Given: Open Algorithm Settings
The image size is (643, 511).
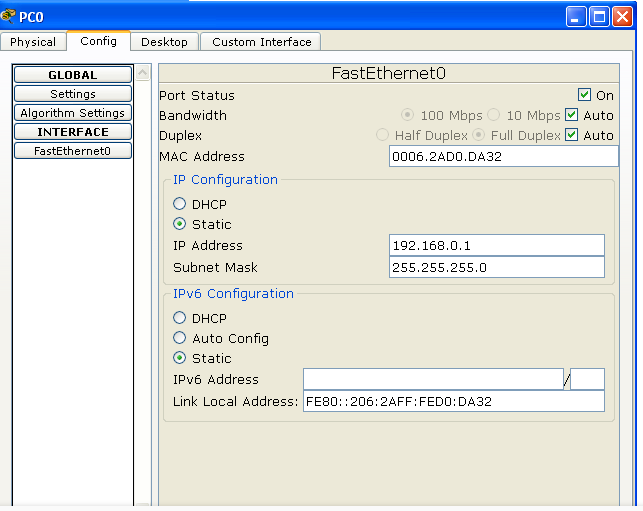Looking at the screenshot, I should (73, 113).
